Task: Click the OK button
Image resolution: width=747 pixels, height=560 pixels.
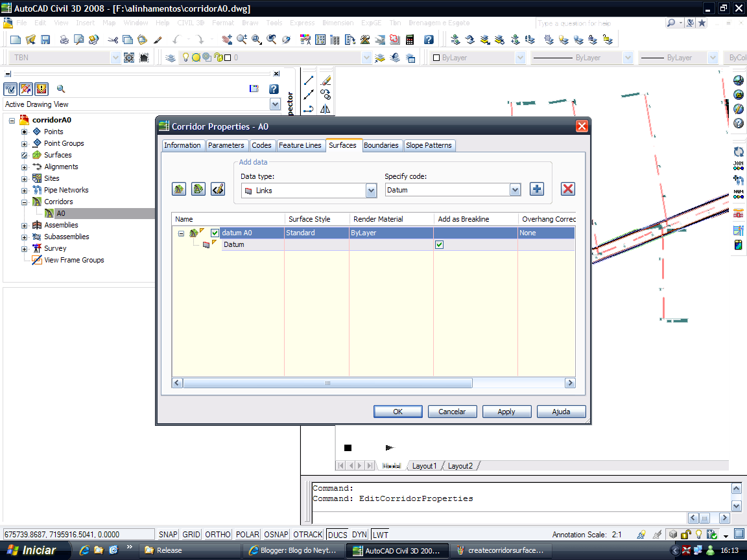Action: [397, 412]
